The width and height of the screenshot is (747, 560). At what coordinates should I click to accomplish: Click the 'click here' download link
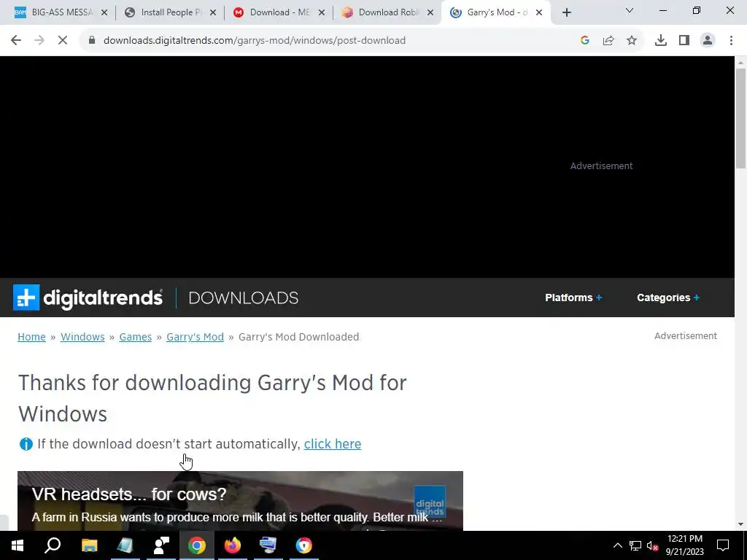(333, 444)
